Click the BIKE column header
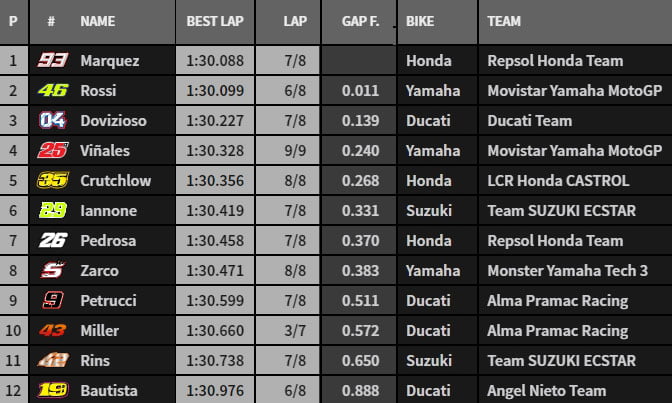Viewport: 672px width, 403px height. point(422,21)
